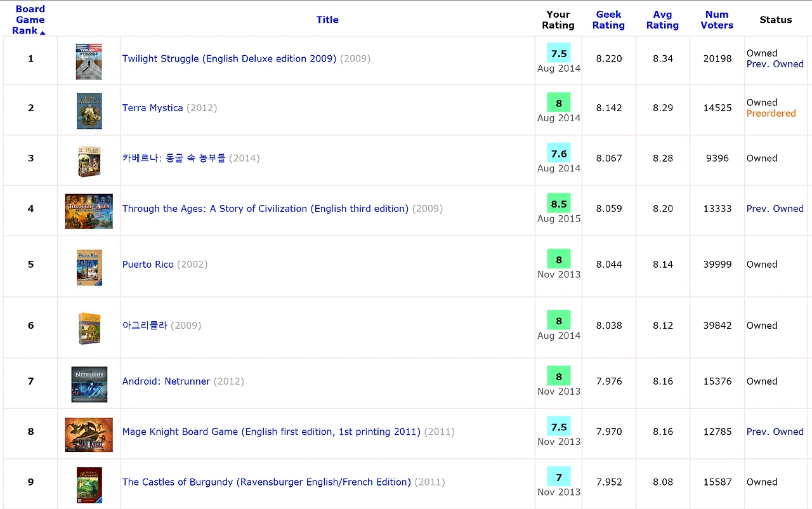Screen dimensions: 812x509
Task: Click the rating 8 badge for 아그리콜라
Action: pos(559,321)
